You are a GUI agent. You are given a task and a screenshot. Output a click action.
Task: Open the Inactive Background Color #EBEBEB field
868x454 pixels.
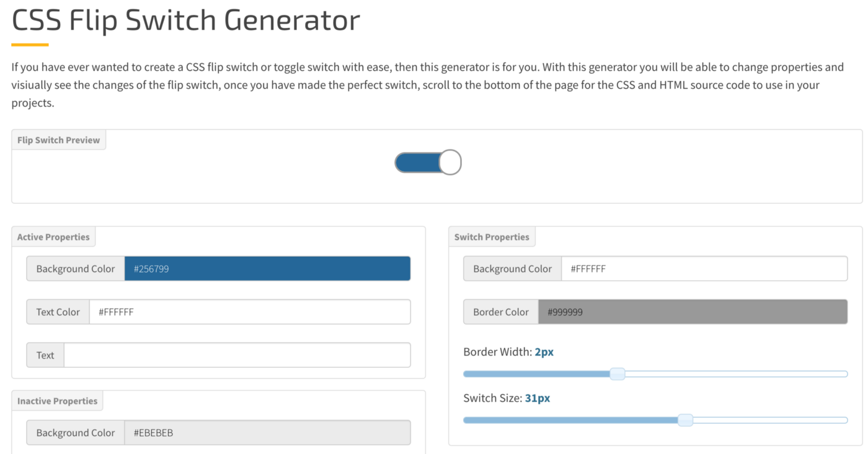tap(267, 433)
